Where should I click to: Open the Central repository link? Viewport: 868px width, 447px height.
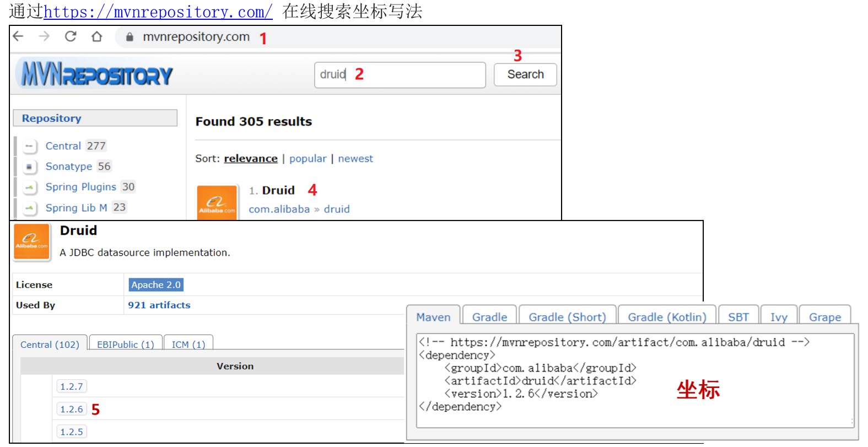(x=63, y=146)
